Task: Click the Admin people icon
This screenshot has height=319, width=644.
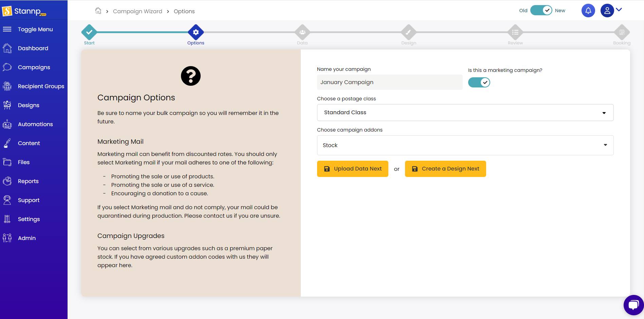Action: (x=7, y=238)
